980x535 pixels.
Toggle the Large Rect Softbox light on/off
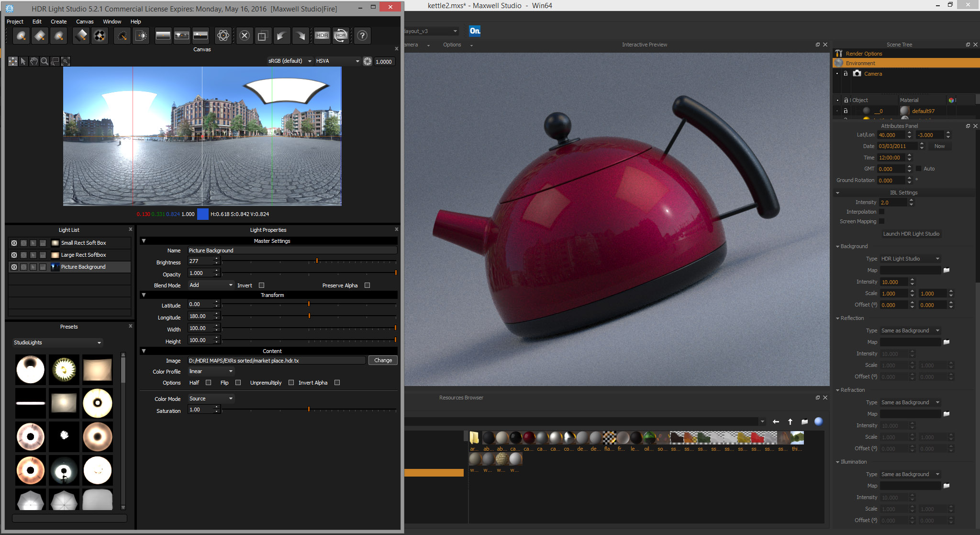(x=14, y=255)
